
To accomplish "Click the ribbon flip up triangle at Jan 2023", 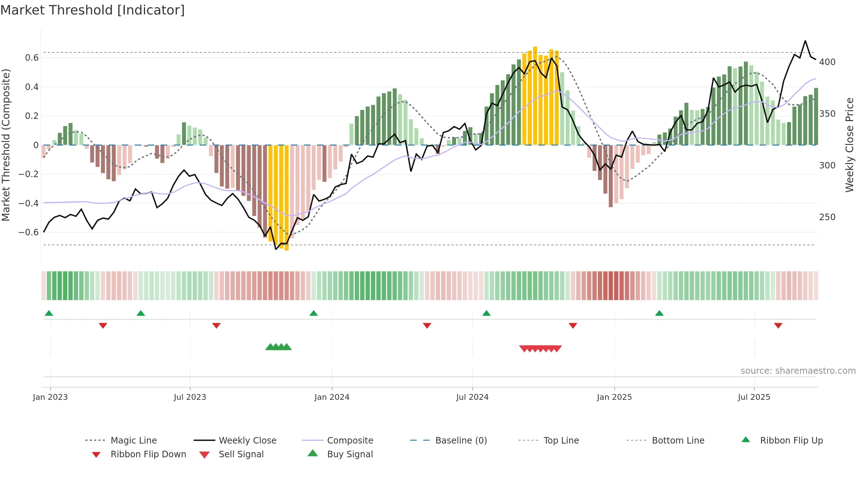I will (49, 313).
